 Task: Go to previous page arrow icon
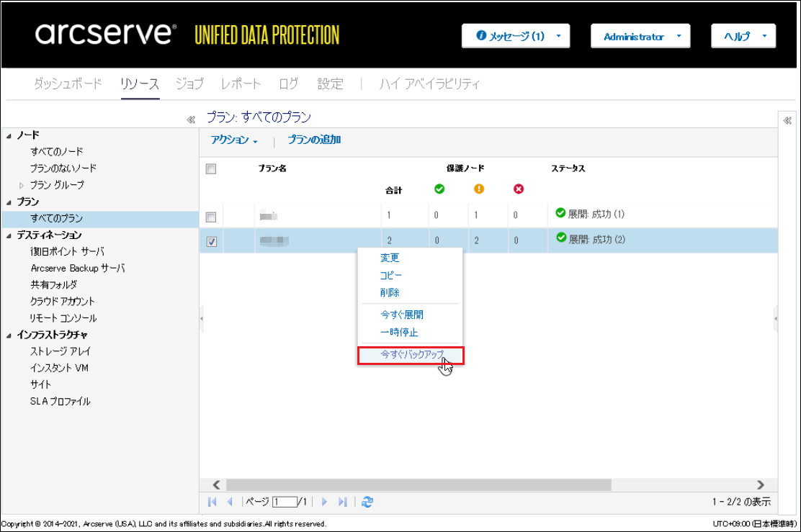click(230, 502)
